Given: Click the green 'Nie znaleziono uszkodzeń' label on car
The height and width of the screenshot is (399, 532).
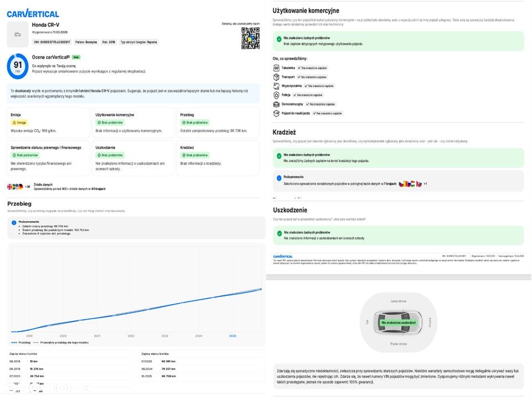Looking at the screenshot, I should [398, 323].
